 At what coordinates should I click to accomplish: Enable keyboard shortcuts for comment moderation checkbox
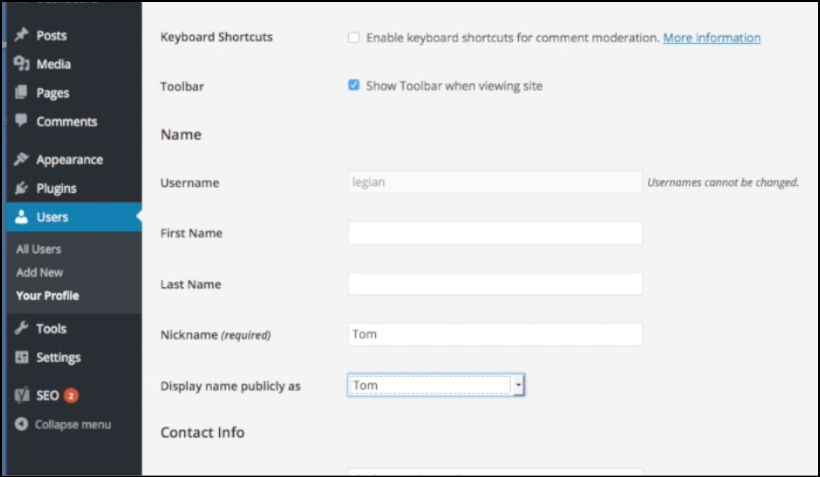(x=354, y=38)
